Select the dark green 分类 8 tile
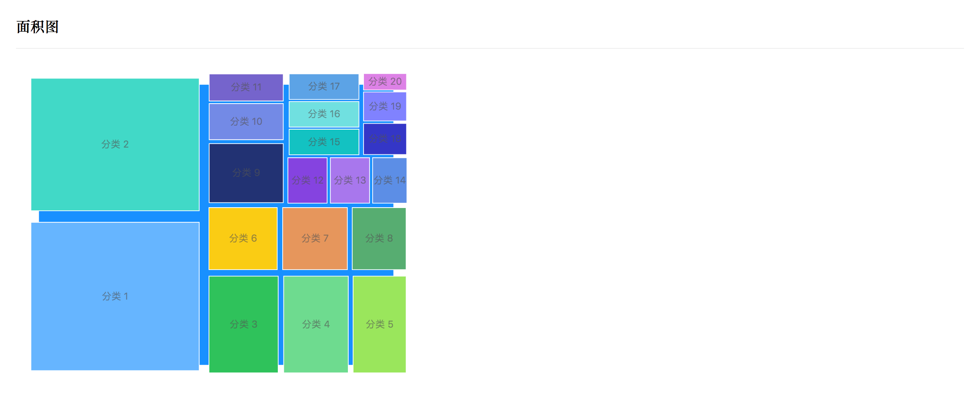 pos(379,238)
